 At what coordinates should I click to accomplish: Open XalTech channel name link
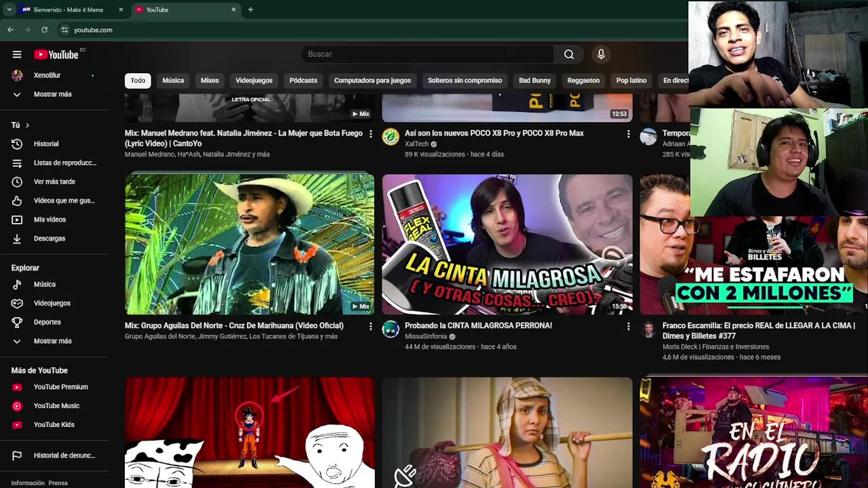tap(416, 144)
